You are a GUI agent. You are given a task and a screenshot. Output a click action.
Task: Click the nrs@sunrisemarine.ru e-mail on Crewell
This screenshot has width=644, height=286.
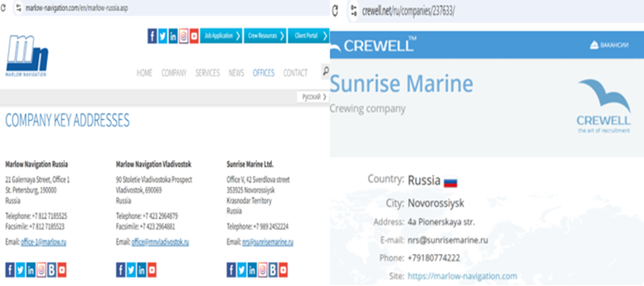(448, 240)
